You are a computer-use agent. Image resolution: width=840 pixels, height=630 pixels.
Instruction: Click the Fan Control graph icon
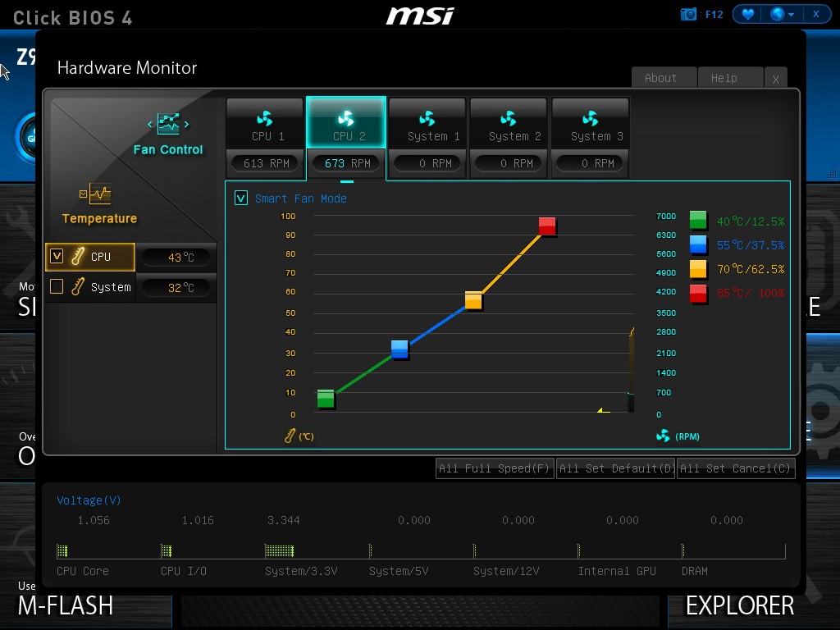[x=168, y=125]
